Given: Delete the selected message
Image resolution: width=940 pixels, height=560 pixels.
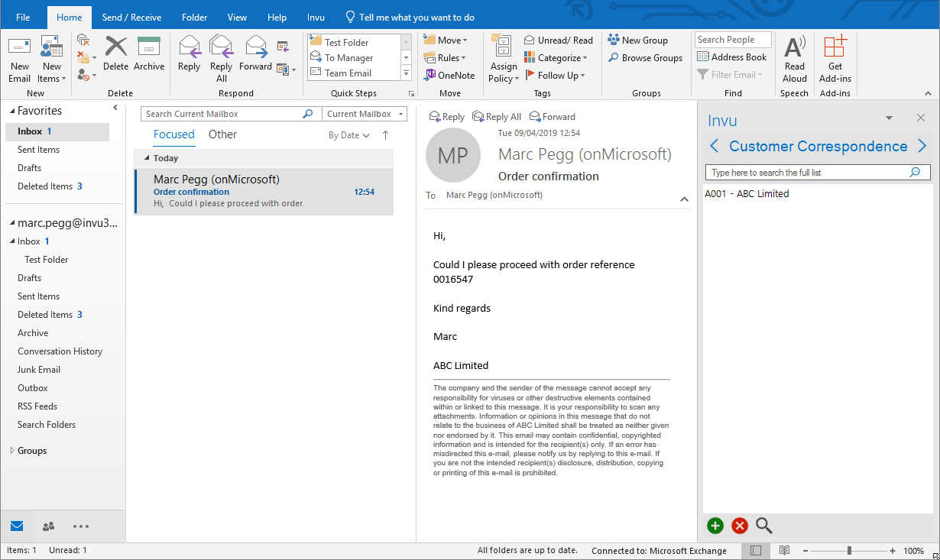Looking at the screenshot, I should [115, 53].
